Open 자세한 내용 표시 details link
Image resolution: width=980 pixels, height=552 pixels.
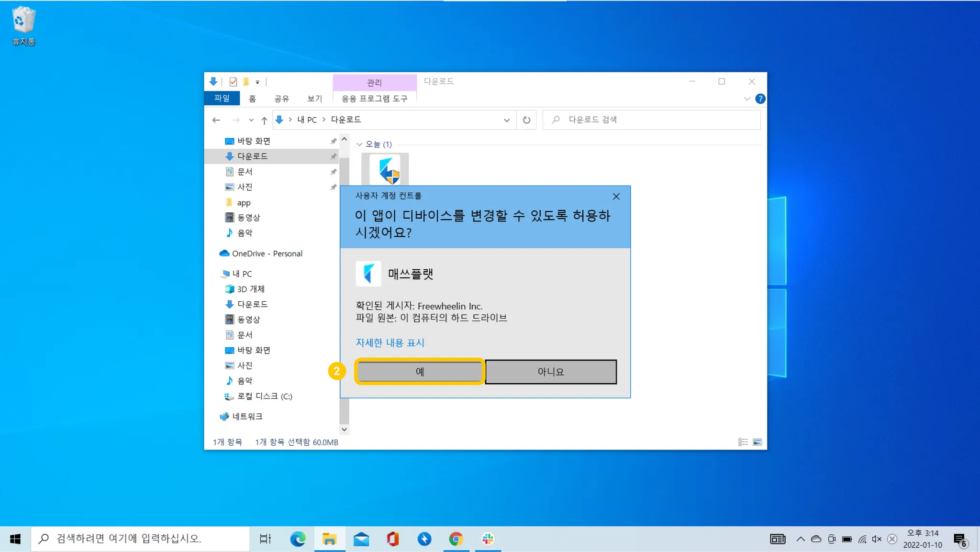[390, 342]
